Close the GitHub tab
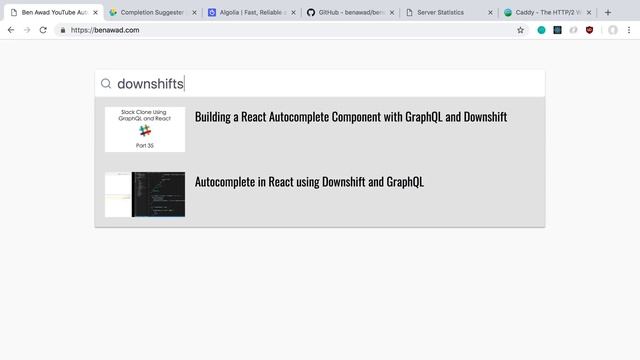Image resolution: width=640 pixels, height=360 pixels. [x=392, y=13]
